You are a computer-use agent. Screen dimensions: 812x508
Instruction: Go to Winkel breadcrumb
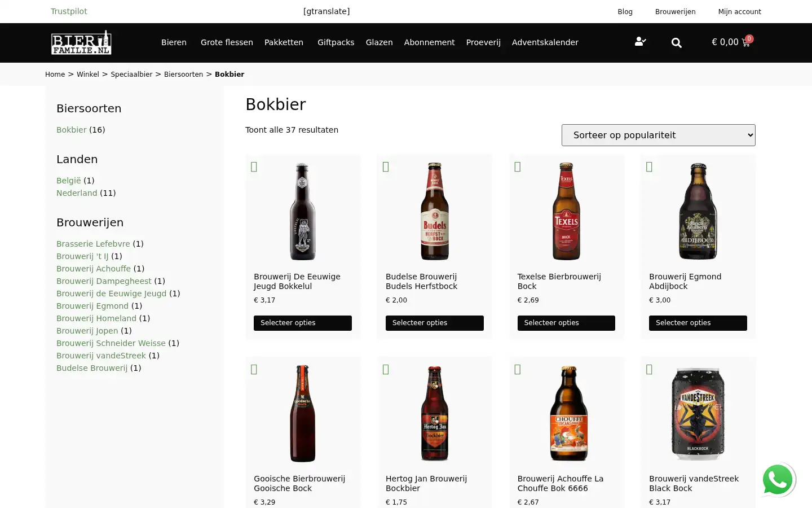(x=87, y=75)
